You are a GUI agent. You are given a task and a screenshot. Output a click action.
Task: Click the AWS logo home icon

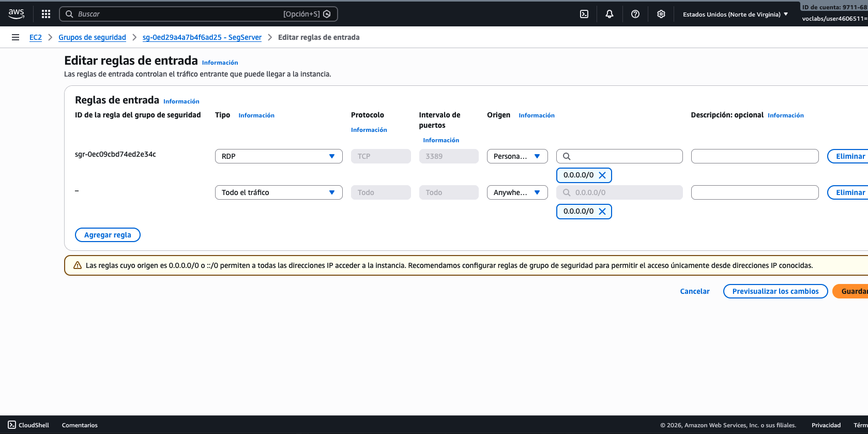(16, 14)
